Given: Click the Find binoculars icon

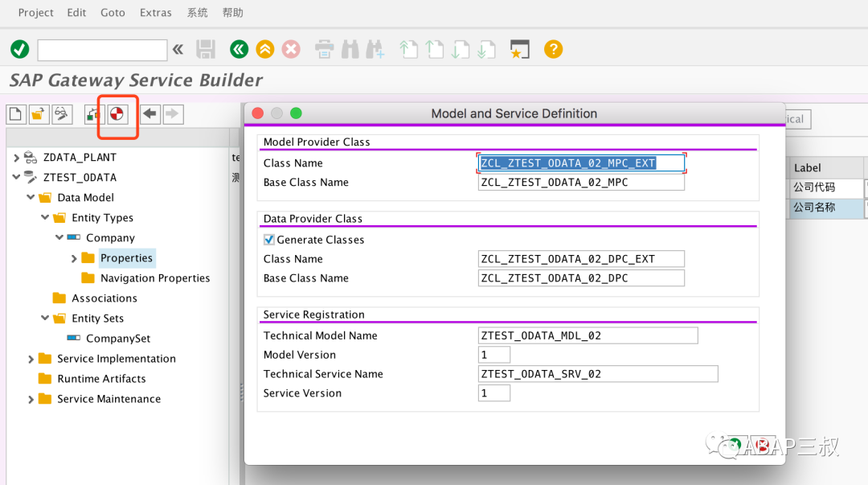Looking at the screenshot, I should 350,49.
